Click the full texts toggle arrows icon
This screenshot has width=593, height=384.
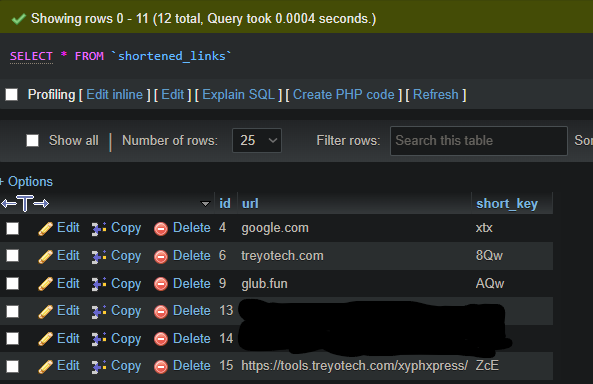[x=25, y=204]
